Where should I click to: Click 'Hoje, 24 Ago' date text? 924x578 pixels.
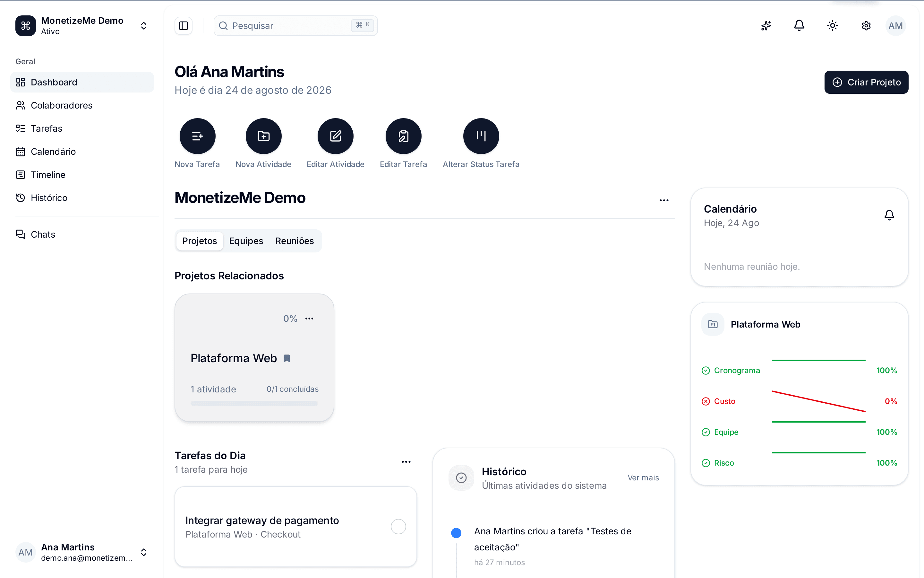pyautogui.click(x=731, y=223)
